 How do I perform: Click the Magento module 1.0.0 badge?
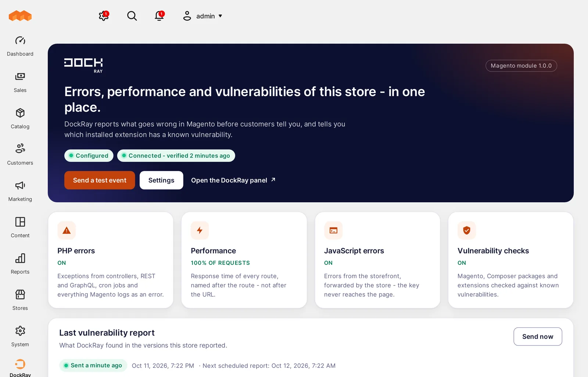521,66
